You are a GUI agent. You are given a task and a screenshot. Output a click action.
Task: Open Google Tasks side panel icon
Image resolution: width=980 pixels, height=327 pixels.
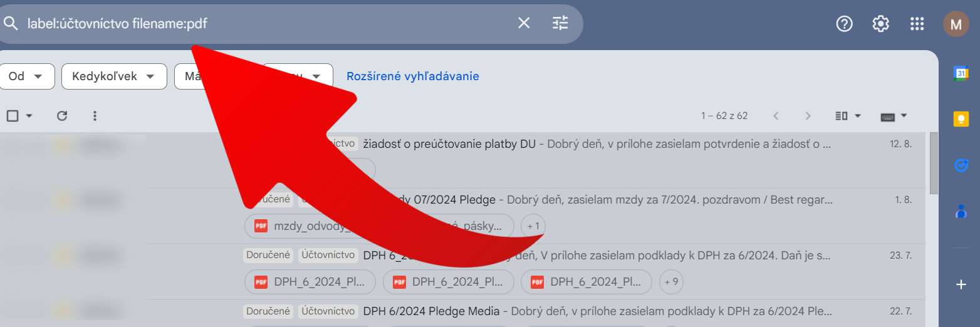pyautogui.click(x=961, y=165)
